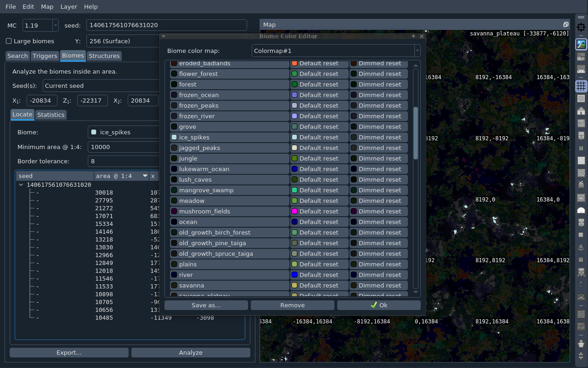Click the Minimum area @ 1:4 field
Screen dimensions: 588x368
tap(124, 147)
